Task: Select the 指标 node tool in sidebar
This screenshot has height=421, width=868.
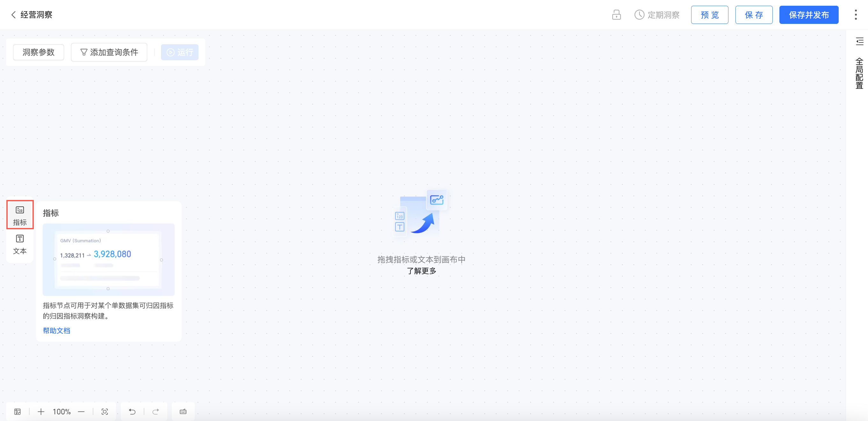Action: tap(20, 215)
